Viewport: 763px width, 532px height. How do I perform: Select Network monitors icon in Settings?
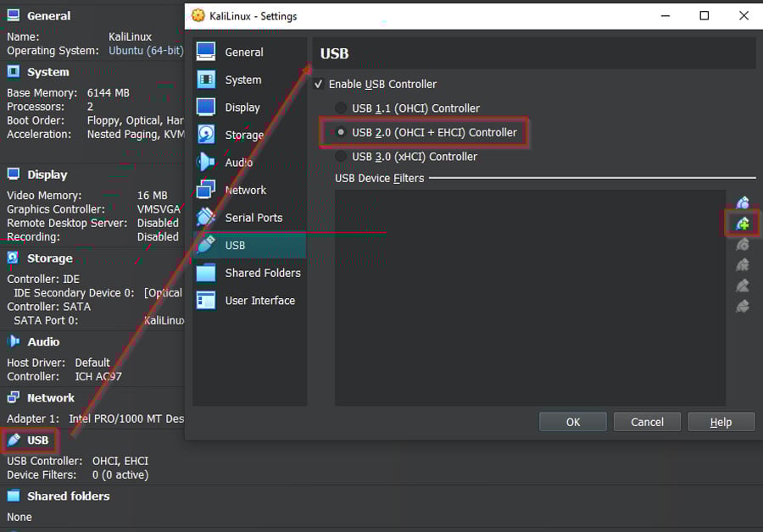[x=206, y=190]
